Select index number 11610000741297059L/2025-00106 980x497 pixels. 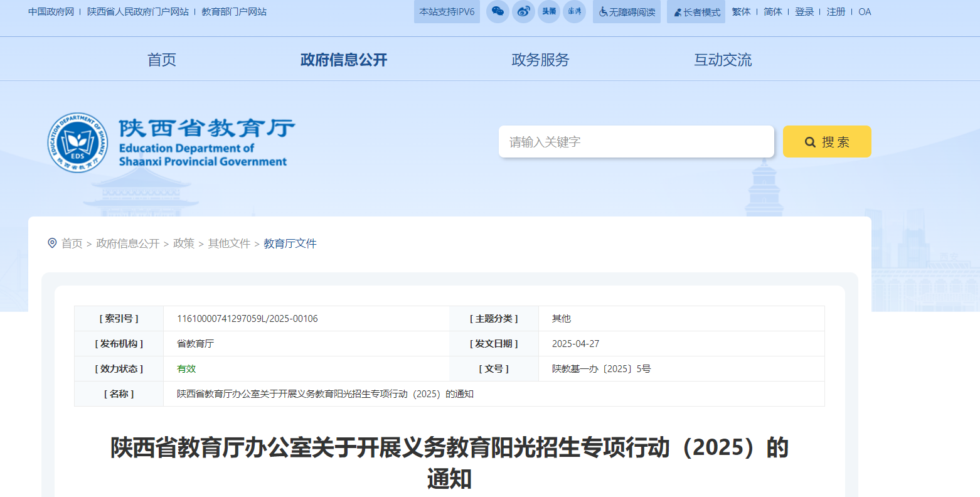(247, 319)
